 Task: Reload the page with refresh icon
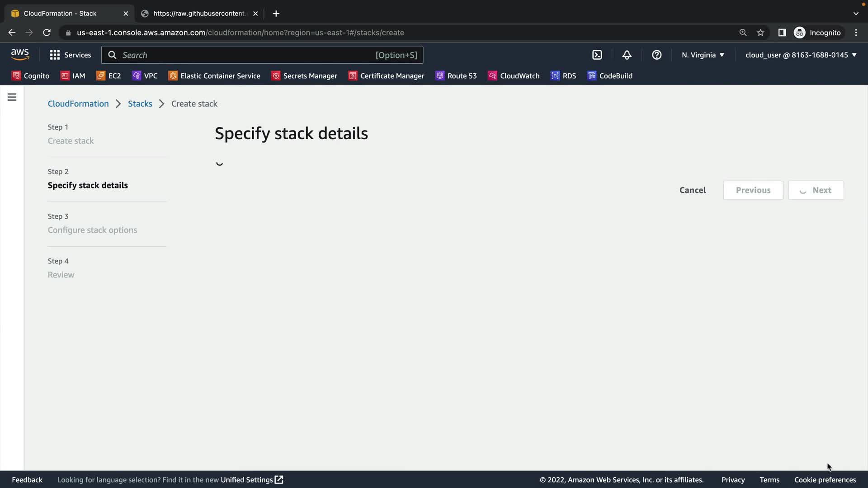[x=47, y=33]
